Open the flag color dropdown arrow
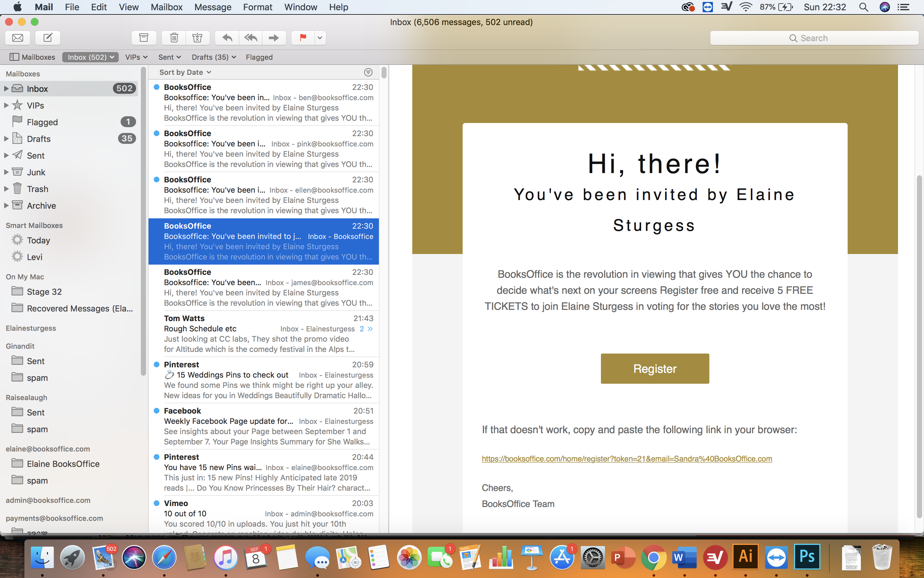The height and width of the screenshot is (578, 924). [320, 38]
